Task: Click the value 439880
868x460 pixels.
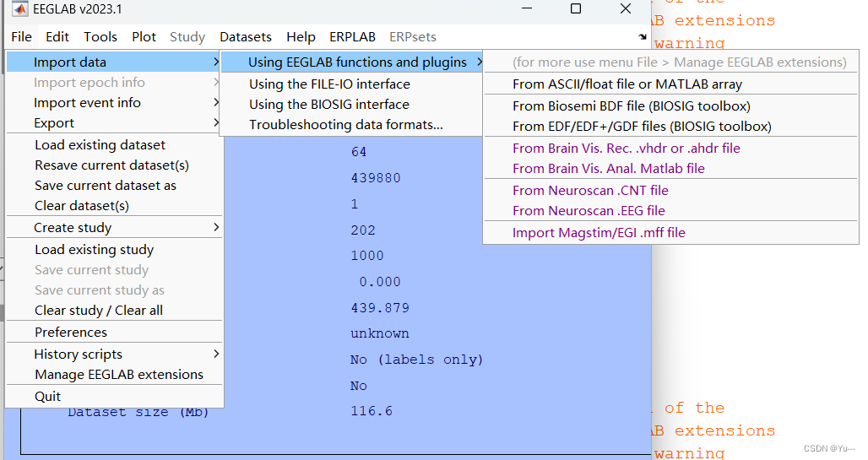Action: point(376,178)
